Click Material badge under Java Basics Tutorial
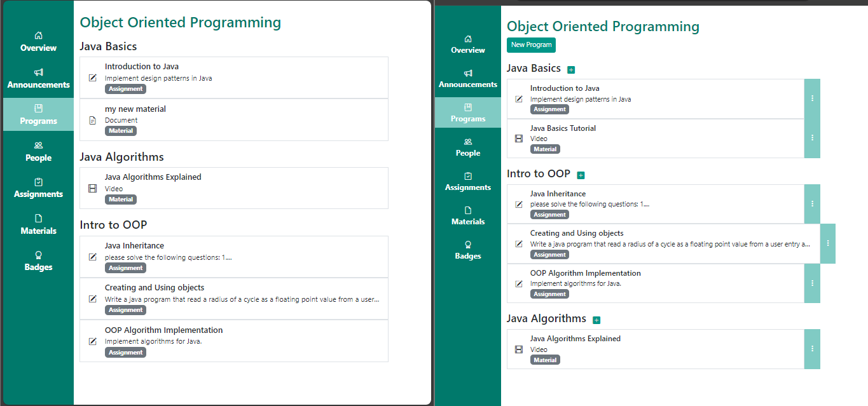 coord(545,149)
